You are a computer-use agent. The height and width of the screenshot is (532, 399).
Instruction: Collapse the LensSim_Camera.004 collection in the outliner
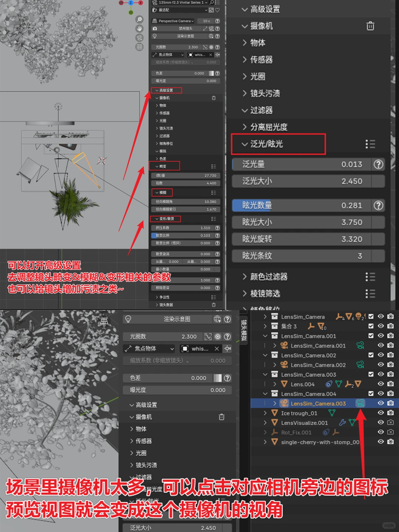coord(265,394)
